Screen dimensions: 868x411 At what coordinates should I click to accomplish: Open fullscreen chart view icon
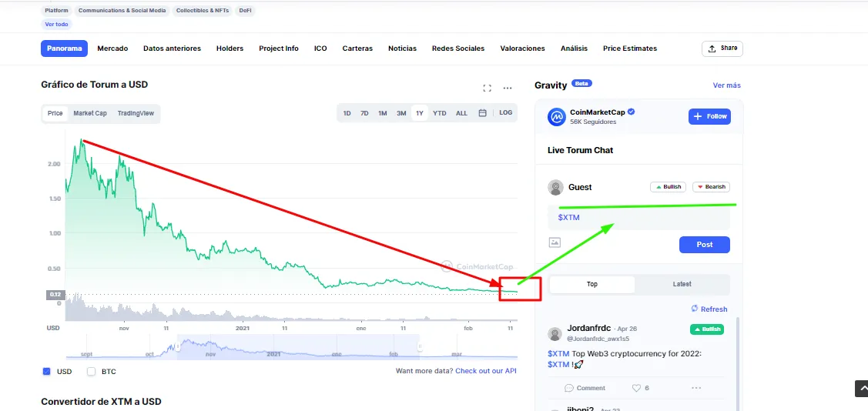(487, 88)
